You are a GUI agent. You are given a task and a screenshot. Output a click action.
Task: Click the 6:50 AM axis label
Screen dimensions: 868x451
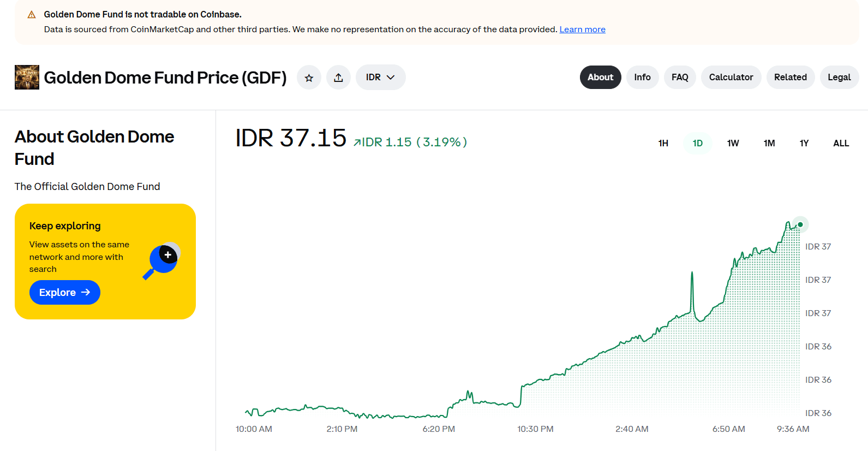point(728,429)
